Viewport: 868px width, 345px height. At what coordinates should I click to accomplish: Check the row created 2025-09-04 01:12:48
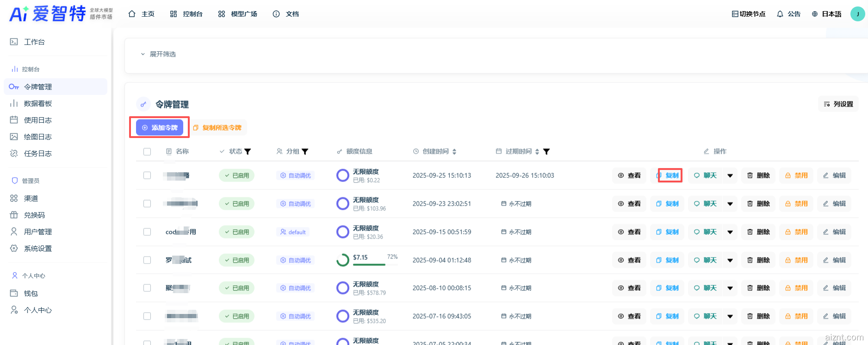(x=147, y=260)
